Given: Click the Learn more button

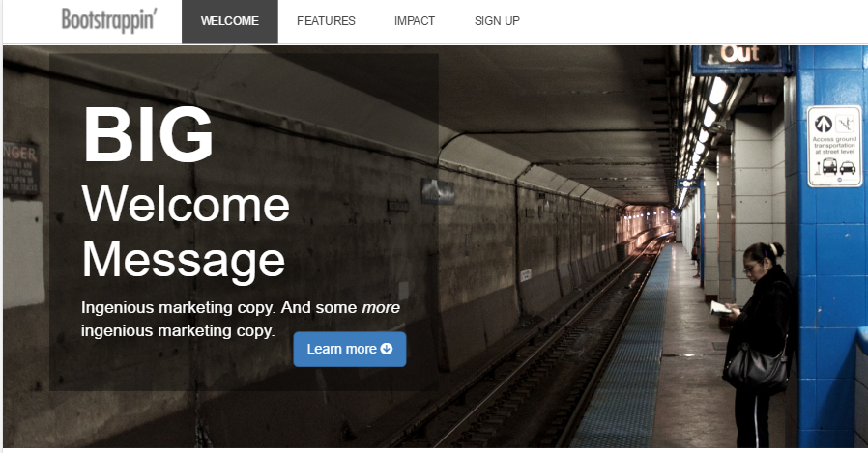Looking at the screenshot, I should coord(350,349).
